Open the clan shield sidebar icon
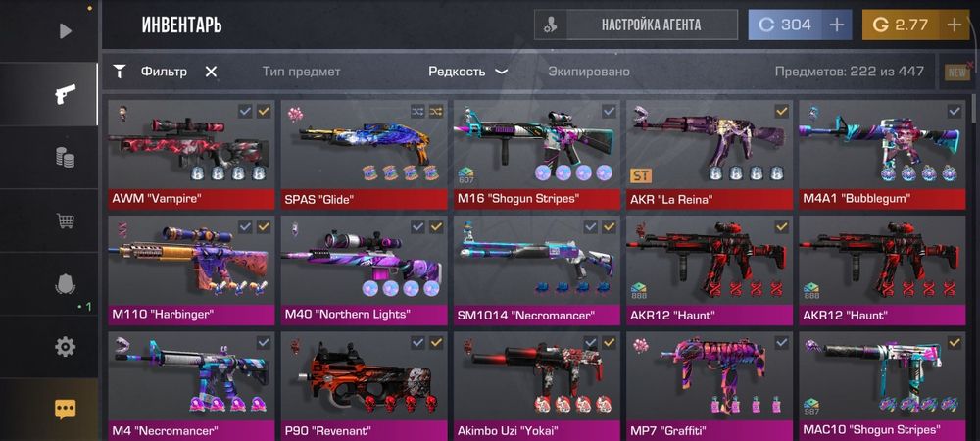 pos(65,285)
